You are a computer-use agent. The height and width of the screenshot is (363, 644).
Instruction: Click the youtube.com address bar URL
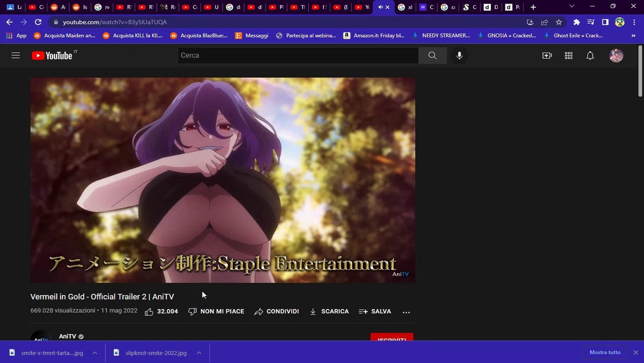pyautogui.click(x=115, y=22)
